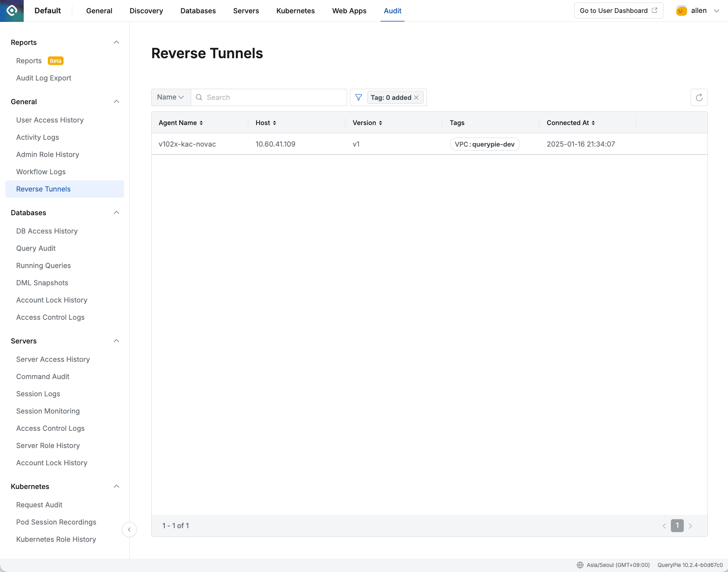This screenshot has width=728, height=572.
Task: Collapse the Databases section in the sidebar
Action: point(116,212)
